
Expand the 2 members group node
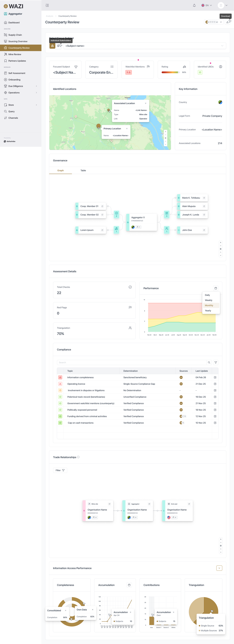point(117,215)
